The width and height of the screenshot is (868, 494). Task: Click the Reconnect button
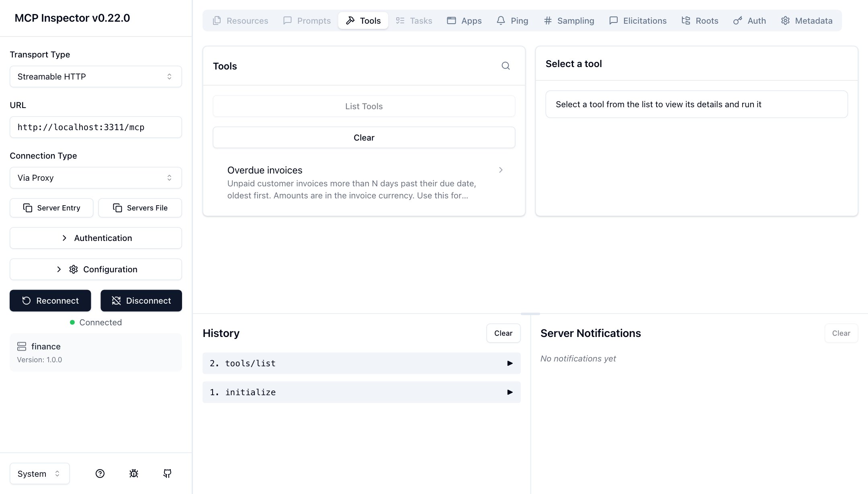coord(50,300)
